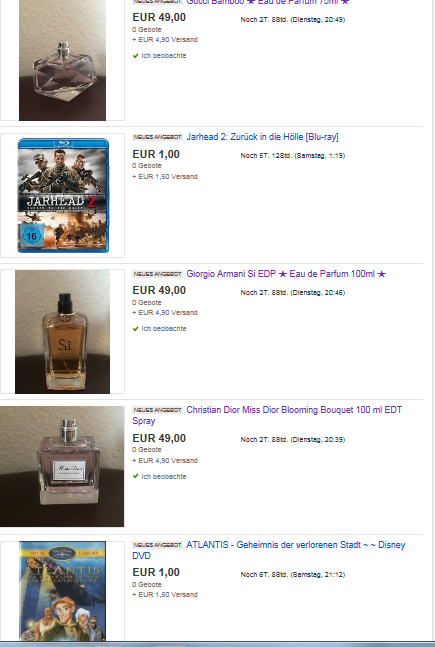Click the Gucci Bamboo bottle thumbnail
This screenshot has width=435, height=647.
[x=62, y=60]
